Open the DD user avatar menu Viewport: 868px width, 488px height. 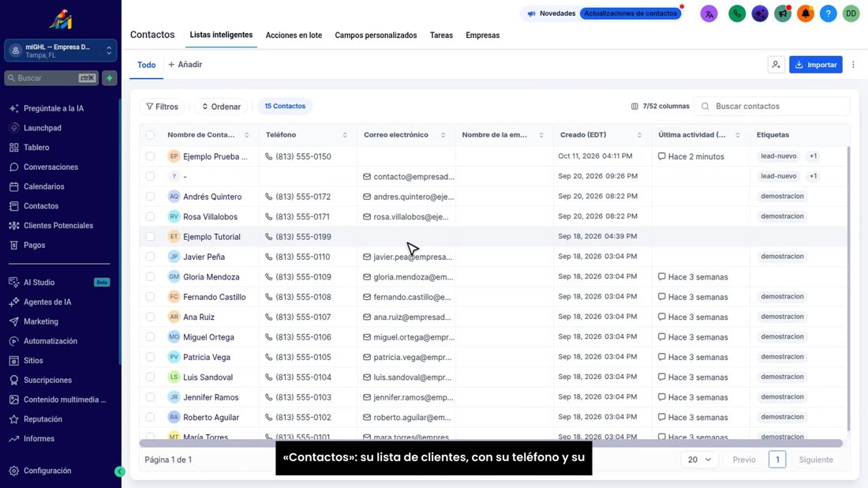pyautogui.click(x=851, y=13)
